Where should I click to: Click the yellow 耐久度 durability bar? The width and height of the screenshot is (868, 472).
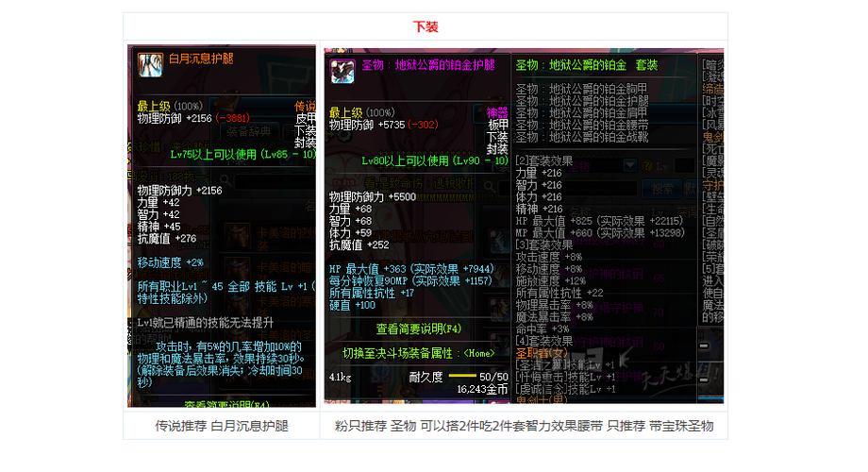pos(462,376)
